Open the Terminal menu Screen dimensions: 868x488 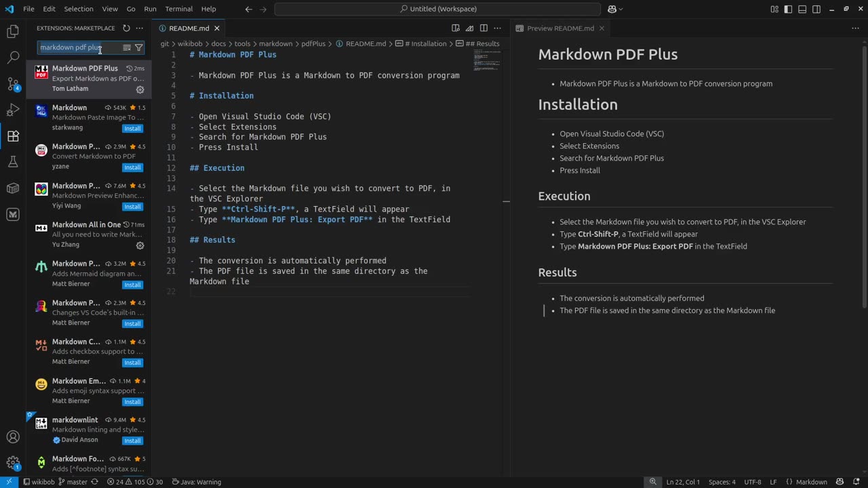(x=178, y=9)
